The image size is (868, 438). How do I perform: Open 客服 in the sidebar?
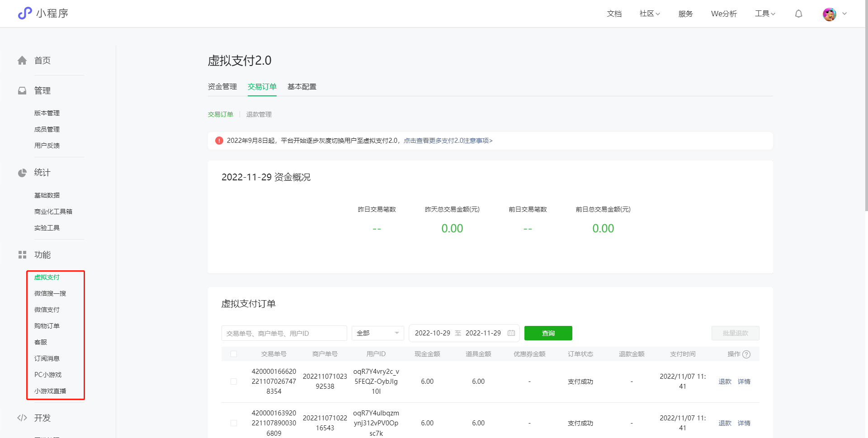[x=41, y=342]
